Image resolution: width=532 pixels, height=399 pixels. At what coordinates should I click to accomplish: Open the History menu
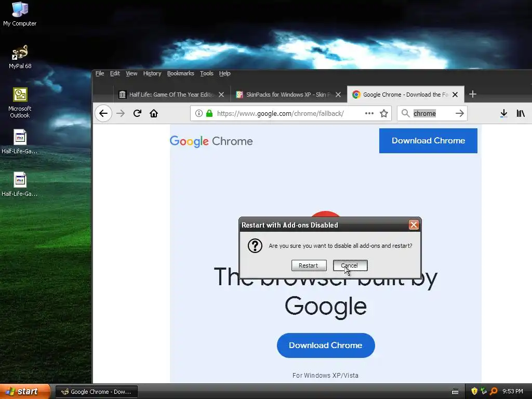152,73
